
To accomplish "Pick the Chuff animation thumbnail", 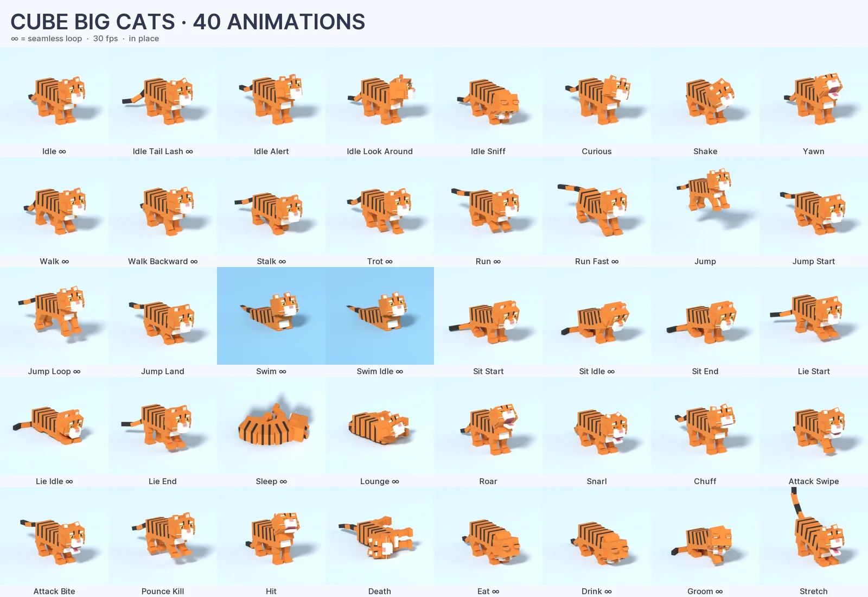I will click(x=705, y=426).
